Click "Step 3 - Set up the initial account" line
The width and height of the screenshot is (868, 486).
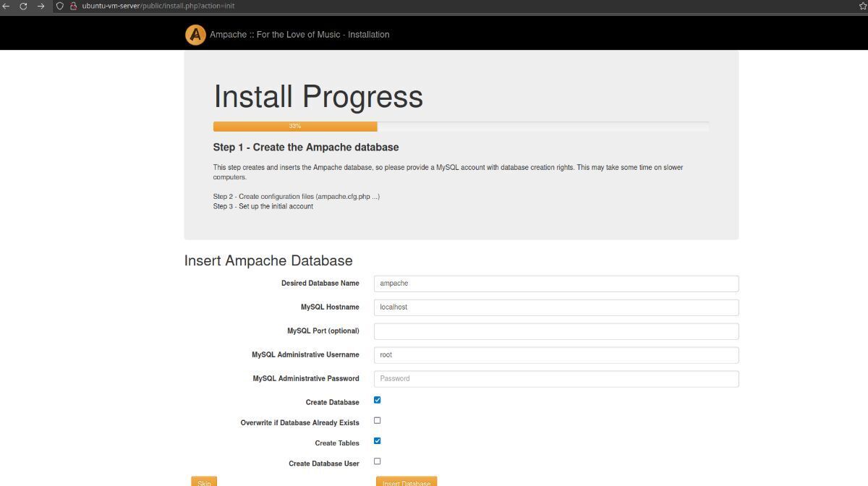263,206
